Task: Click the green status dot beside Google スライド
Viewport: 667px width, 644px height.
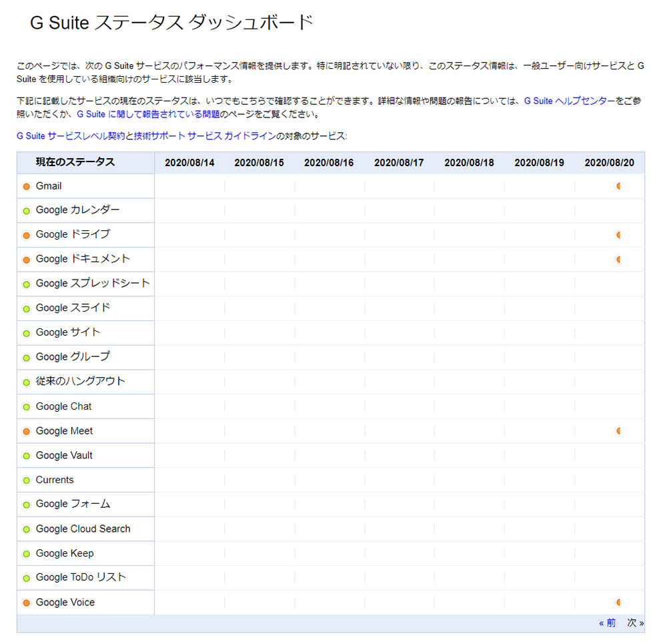Action: [27, 308]
